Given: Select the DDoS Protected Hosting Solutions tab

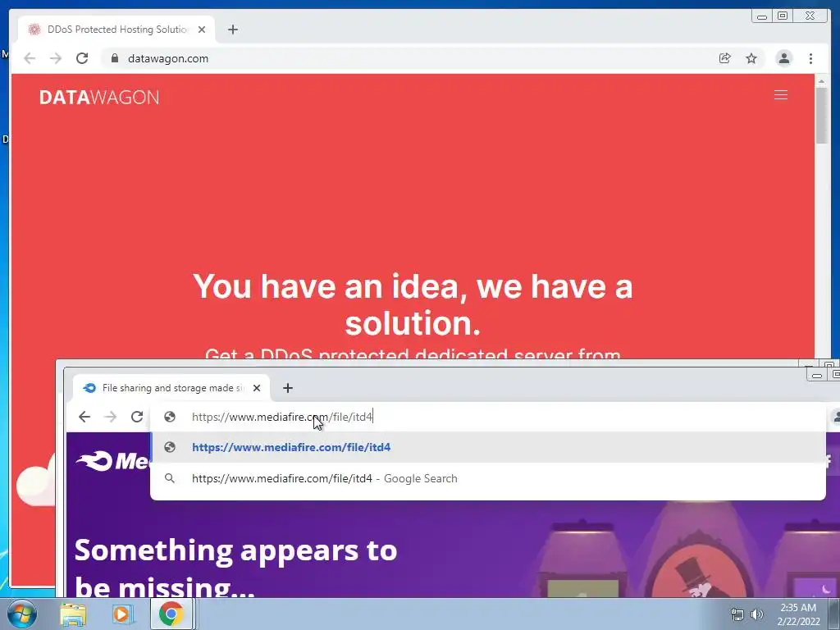Looking at the screenshot, I should (117, 30).
